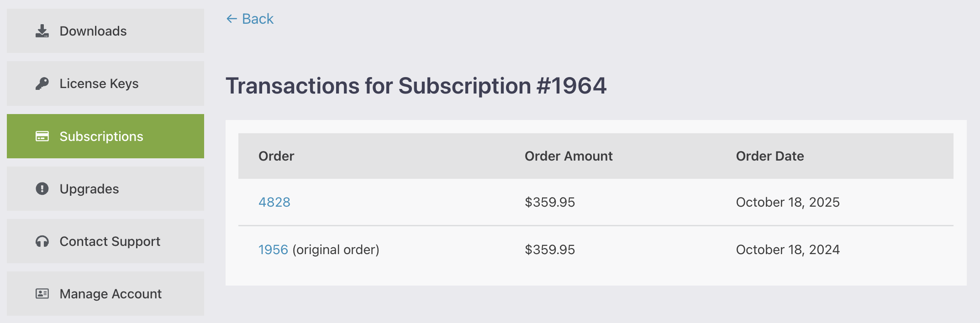Click the ID card icon for Manage Account
Screen dimensions: 980x323
pyautogui.click(x=42, y=294)
